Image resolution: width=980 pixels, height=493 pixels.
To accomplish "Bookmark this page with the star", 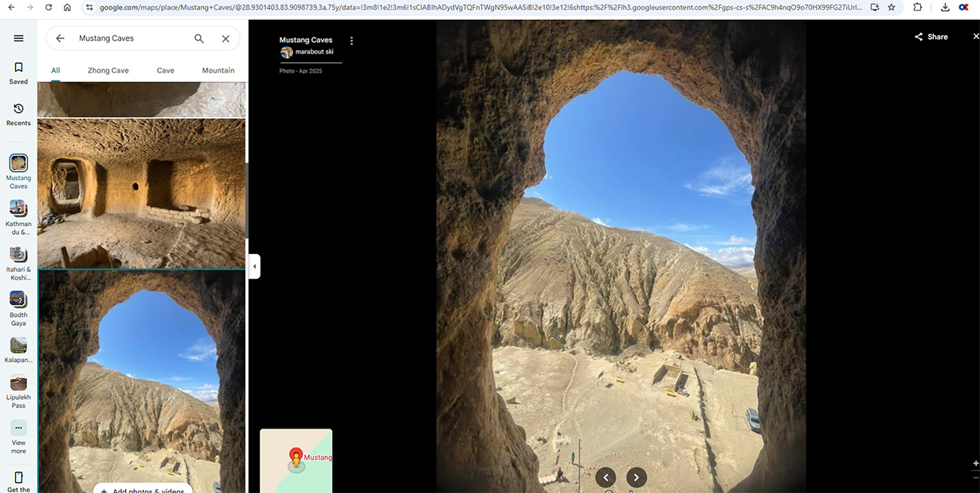I will click(x=892, y=7).
